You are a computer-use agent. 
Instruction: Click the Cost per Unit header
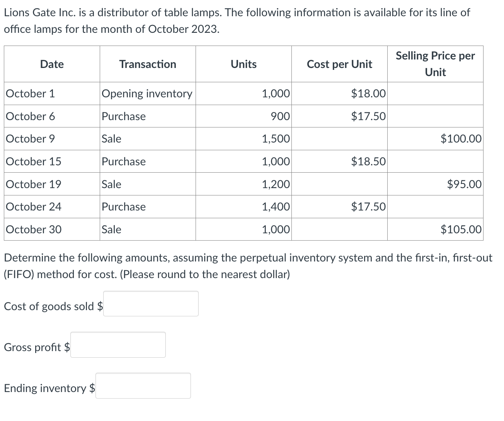click(x=339, y=64)
